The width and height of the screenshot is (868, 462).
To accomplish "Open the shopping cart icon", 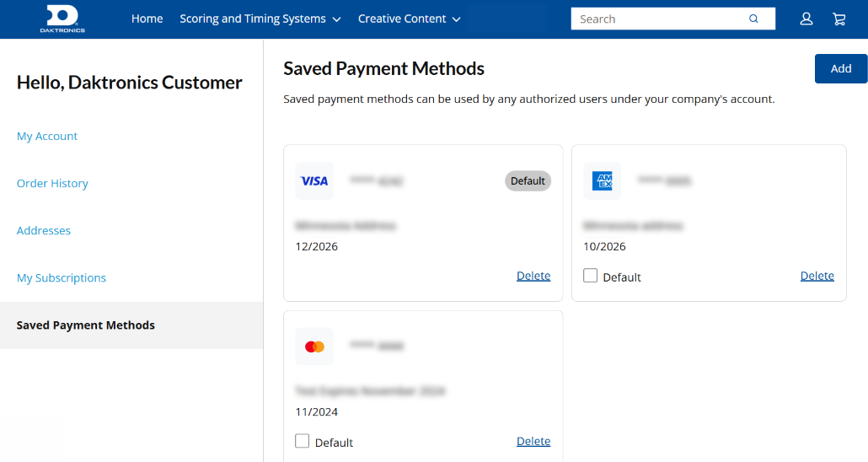I will coord(839,19).
